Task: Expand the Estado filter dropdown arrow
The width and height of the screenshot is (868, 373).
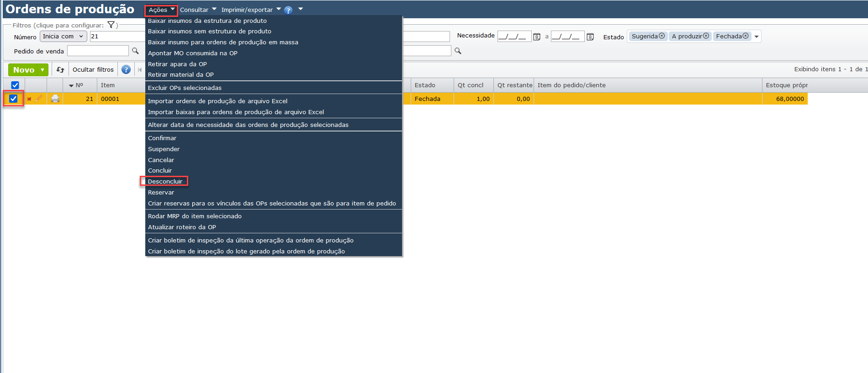Action: click(757, 37)
